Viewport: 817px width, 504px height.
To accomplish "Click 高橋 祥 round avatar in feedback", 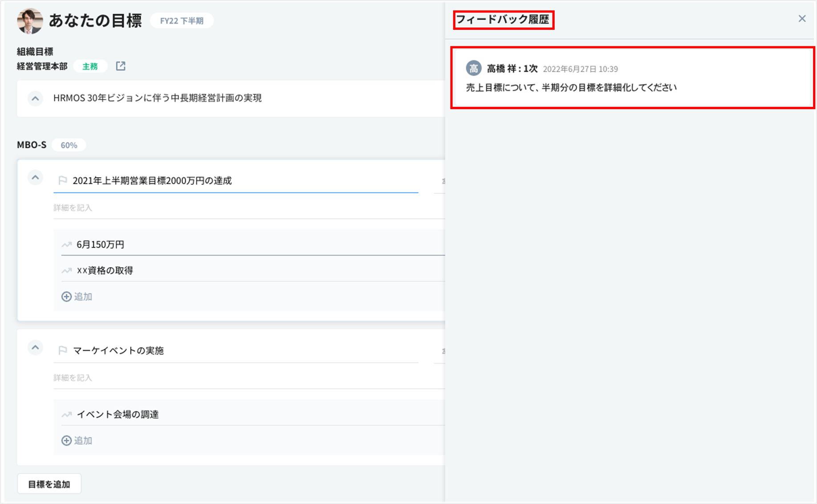I will (473, 69).
